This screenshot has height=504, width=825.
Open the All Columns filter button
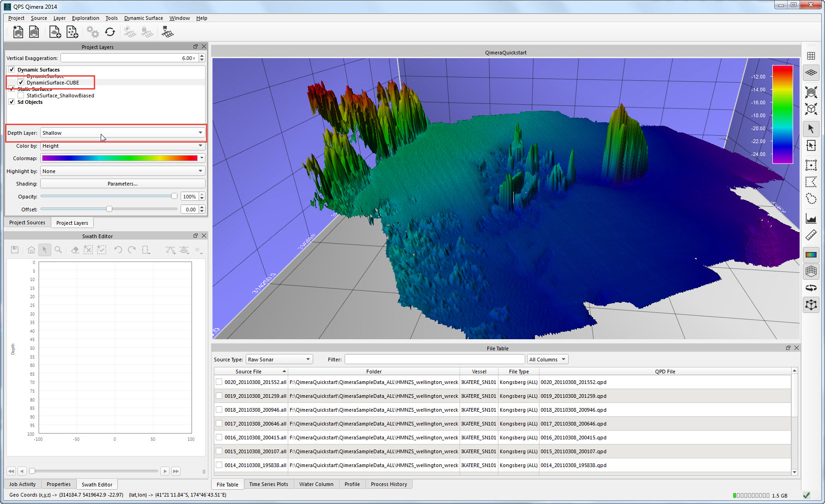click(x=547, y=360)
